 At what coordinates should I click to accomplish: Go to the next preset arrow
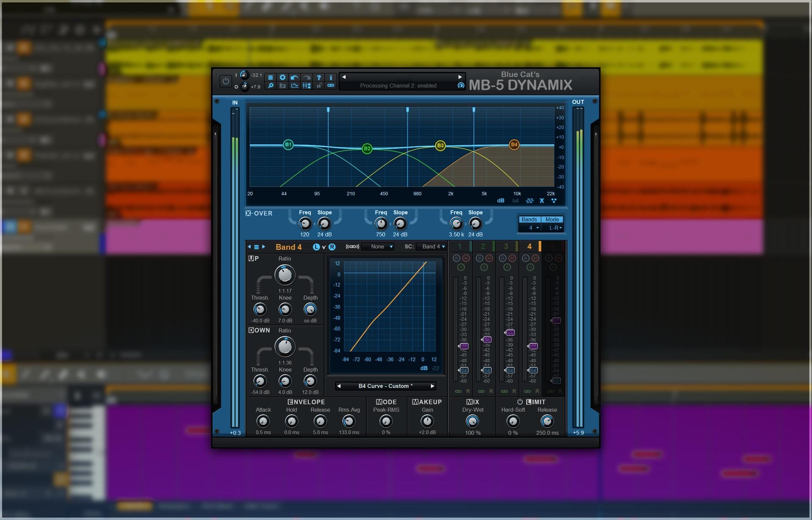460,77
